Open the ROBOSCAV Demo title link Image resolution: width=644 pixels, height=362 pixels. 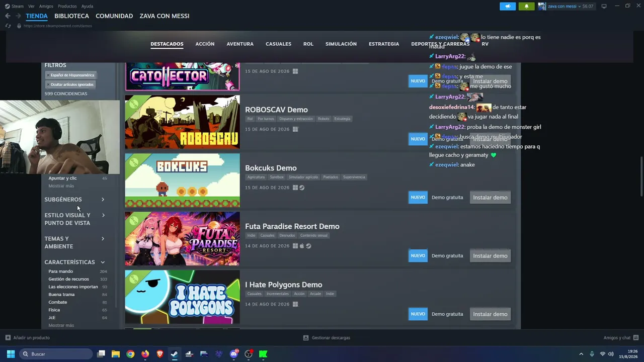point(276,110)
